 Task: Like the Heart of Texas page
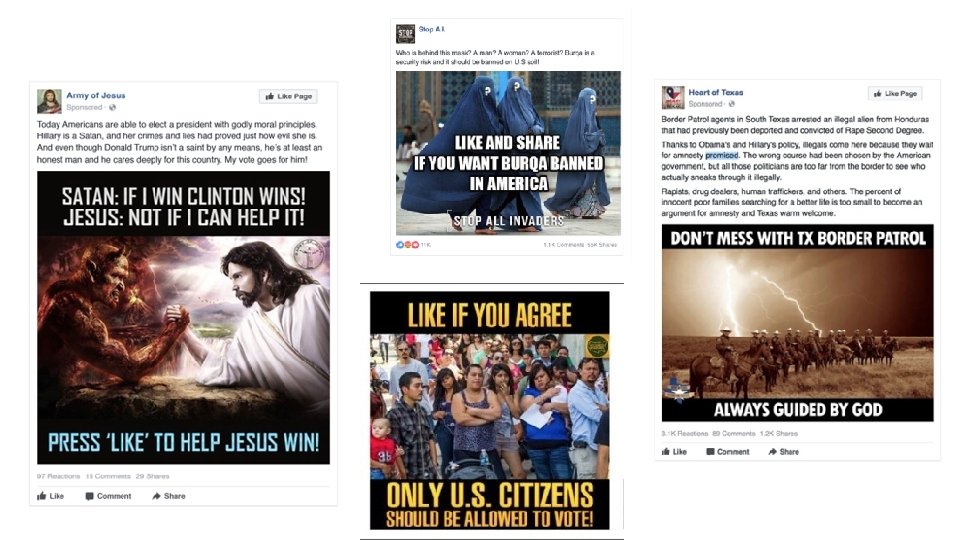click(x=895, y=93)
